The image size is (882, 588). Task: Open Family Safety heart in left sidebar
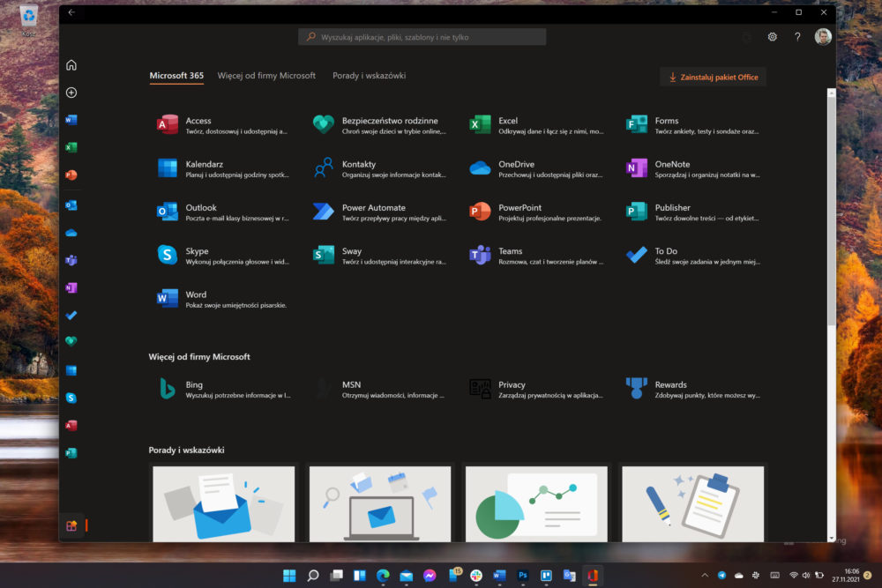pos(71,341)
